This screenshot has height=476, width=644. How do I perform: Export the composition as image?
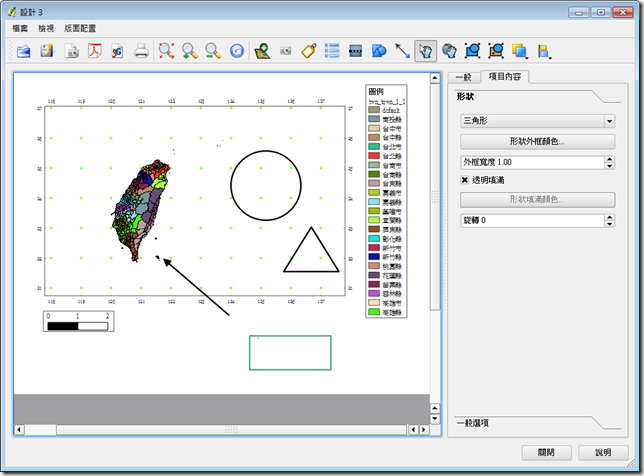pyautogui.click(x=71, y=51)
